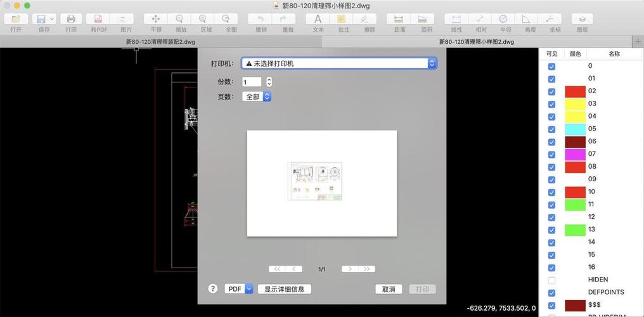
Task: Open the 页数 pages dropdown showing 全部
Action: pyautogui.click(x=257, y=97)
